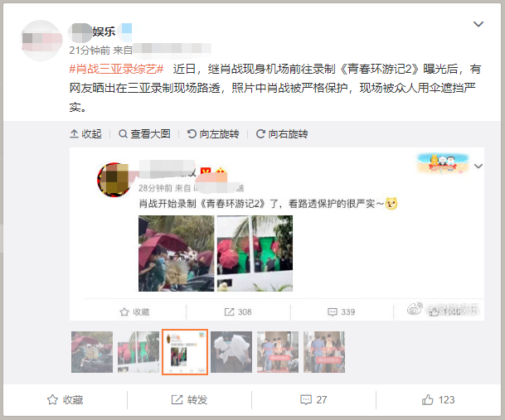The height and width of the screenshot is (420, 505).
Task: Click the large embedded screenshot image
Action: (x=277, y=234)
